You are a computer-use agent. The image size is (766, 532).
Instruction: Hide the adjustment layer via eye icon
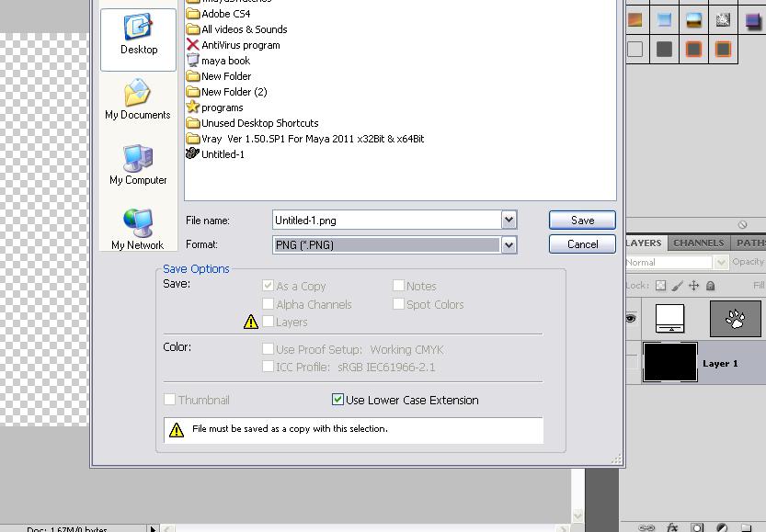pos(631,319)
